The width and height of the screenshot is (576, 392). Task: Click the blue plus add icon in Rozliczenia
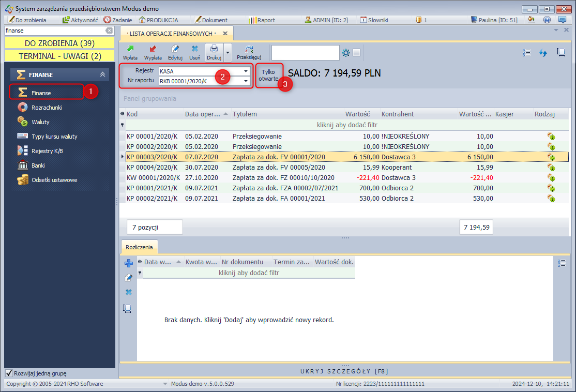[129, 263]
